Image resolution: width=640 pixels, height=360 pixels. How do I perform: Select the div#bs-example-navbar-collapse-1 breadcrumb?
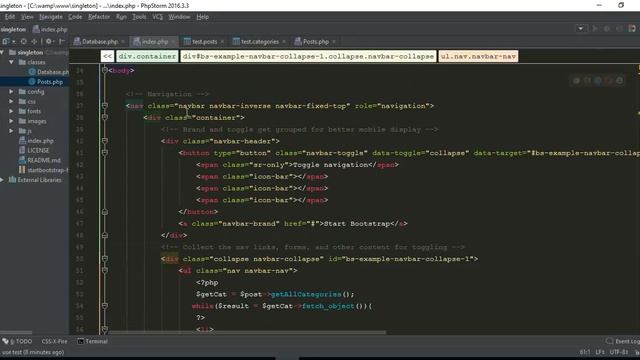[x=309, y=56]
